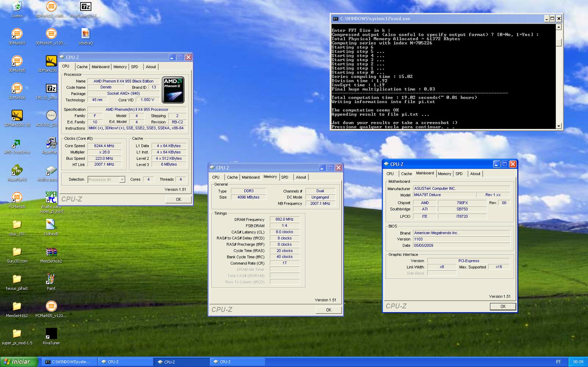This screenshot has height=367, width=588.
Task: Click cmd window scrollbar down arrow
Action: point(559,126)
